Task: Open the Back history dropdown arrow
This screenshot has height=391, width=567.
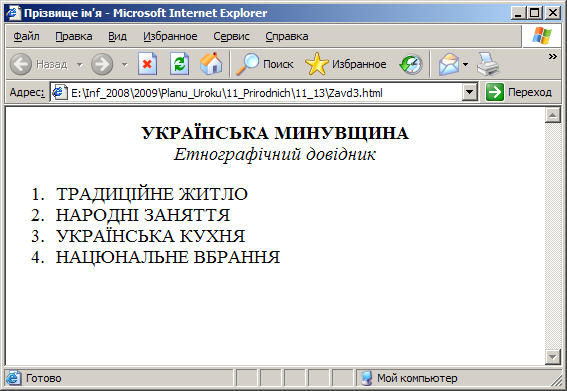Action: [80, 65]
